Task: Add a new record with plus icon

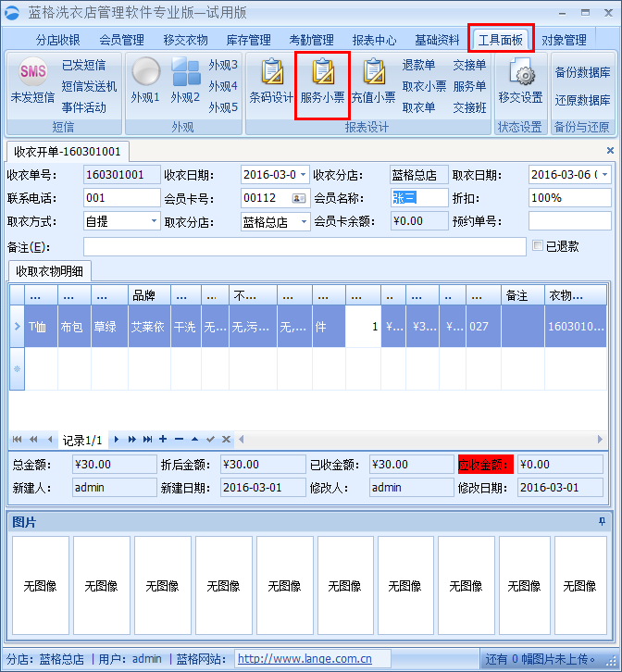Action: tap(163, 439)
